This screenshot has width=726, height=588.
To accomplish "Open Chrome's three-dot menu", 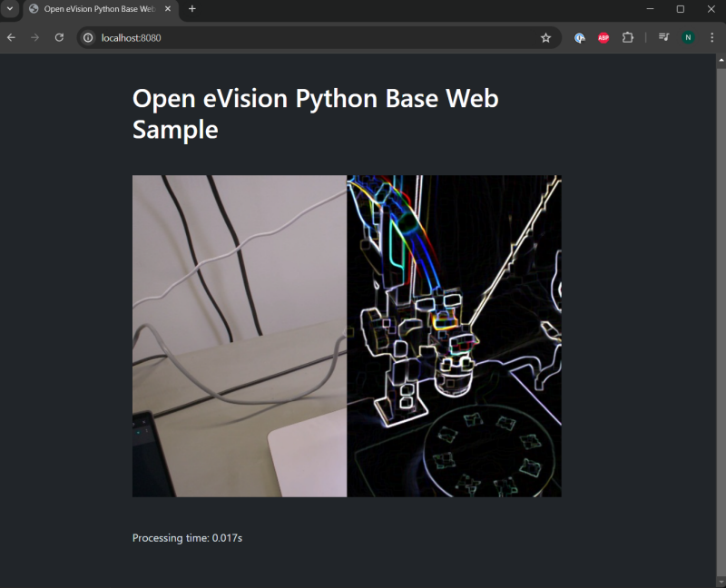I will click(711, 37).
